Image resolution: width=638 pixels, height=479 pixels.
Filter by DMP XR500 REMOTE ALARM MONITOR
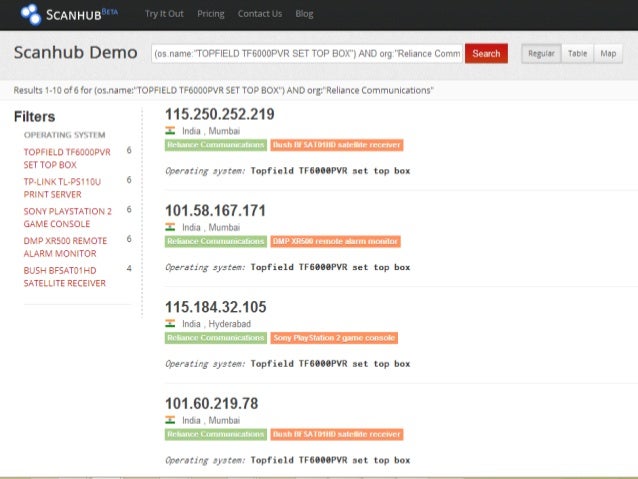(x=65, y=247)
